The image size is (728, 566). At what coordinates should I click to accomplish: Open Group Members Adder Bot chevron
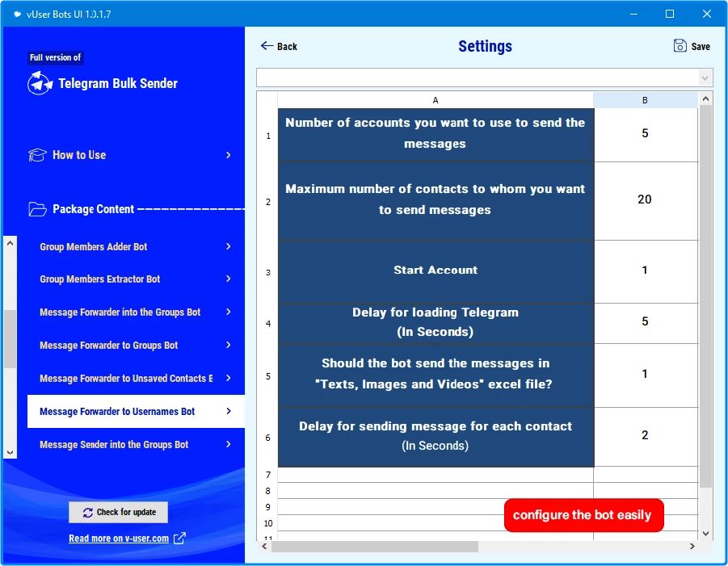pos(229,246)
